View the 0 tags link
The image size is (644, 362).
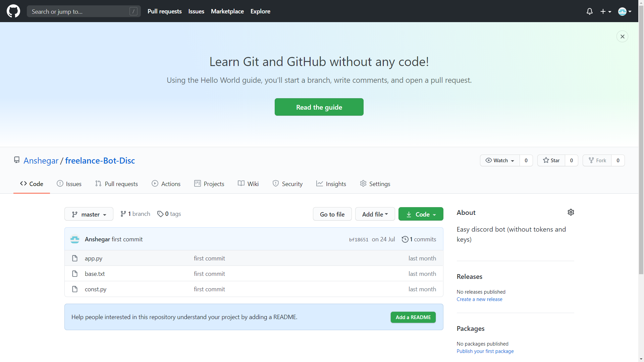pos(169,214)
